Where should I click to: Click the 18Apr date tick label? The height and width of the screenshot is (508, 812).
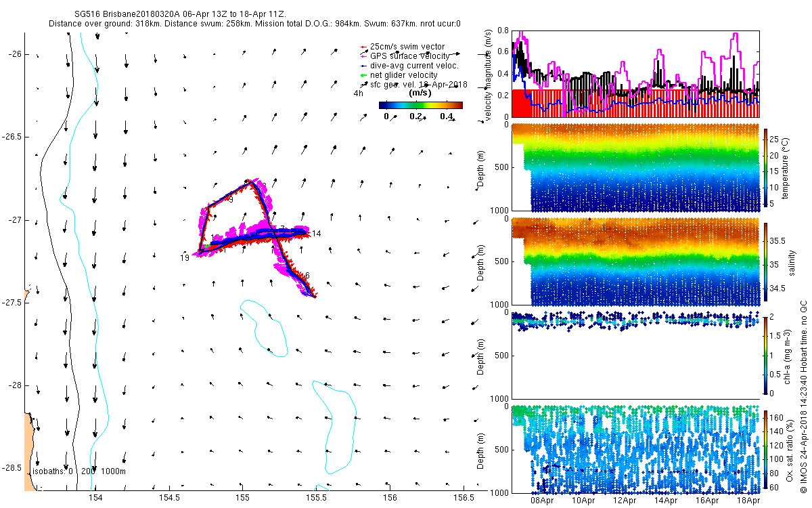click(747, 501)
